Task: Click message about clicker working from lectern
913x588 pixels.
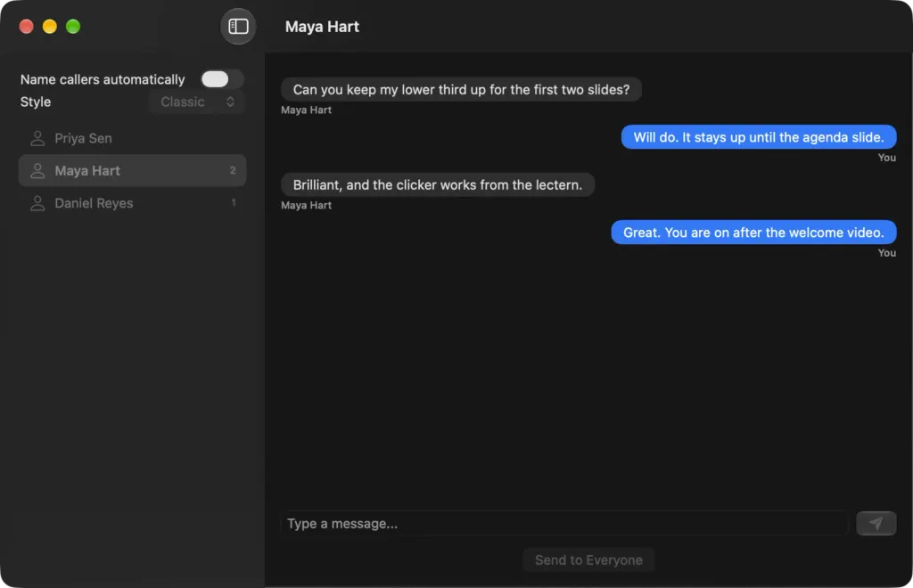Action: [x=437, y=185]
